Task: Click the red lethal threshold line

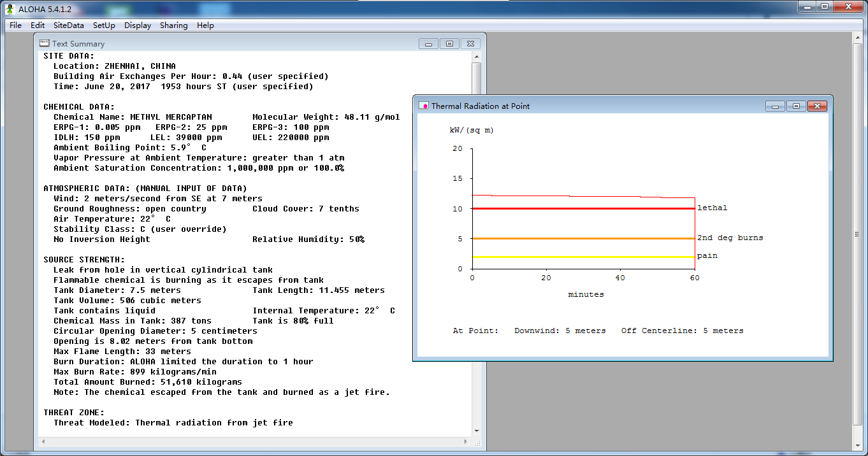Action: coord(583,208)
